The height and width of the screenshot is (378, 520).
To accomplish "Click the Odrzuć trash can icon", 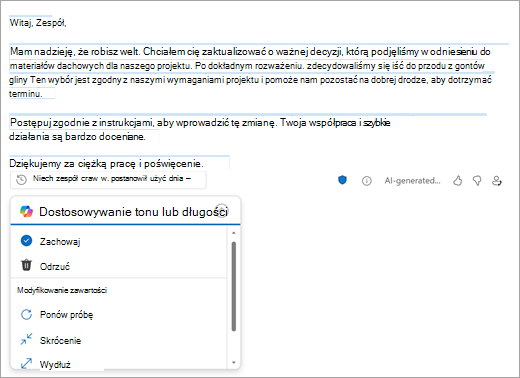I will click(x=26, y=265).
